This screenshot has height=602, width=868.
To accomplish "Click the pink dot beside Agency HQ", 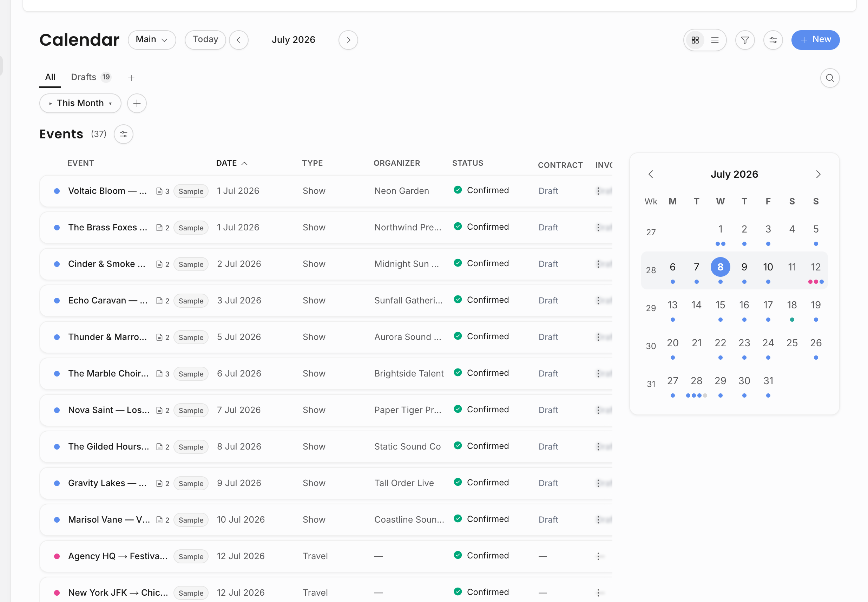I will pos(57,556).
